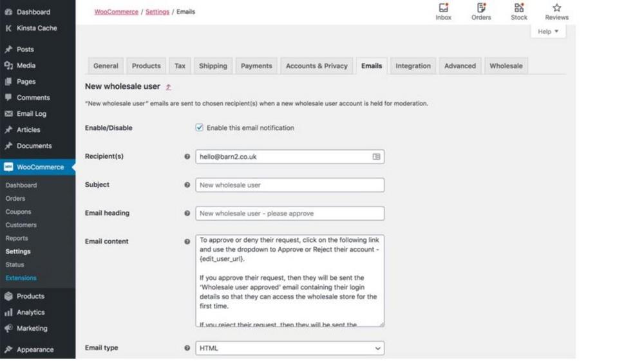The image size is (644, 363).
Task: Open the WooCommerce Inbox icon
Action: click(443, 8)
